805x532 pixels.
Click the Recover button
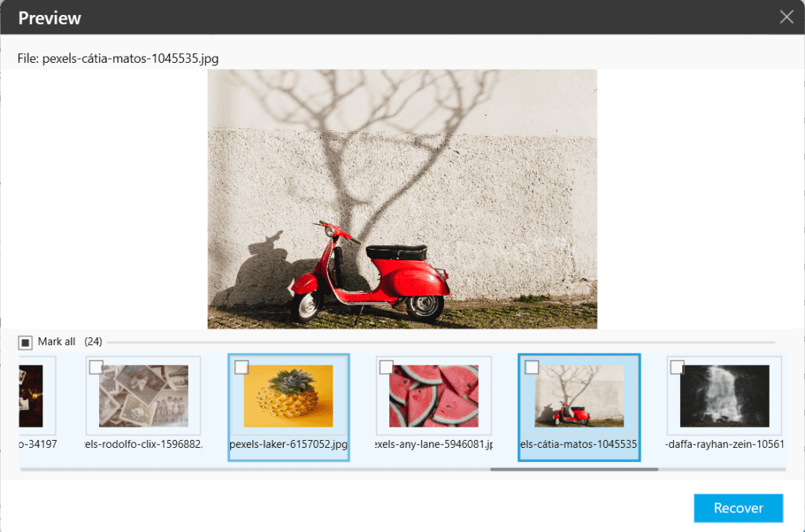tap(737, 508)
